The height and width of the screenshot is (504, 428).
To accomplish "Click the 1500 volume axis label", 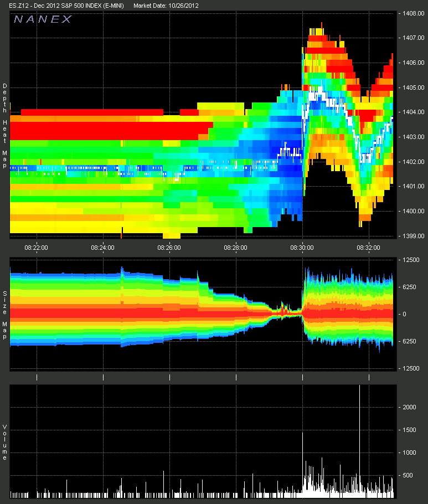I will point(409,430).
